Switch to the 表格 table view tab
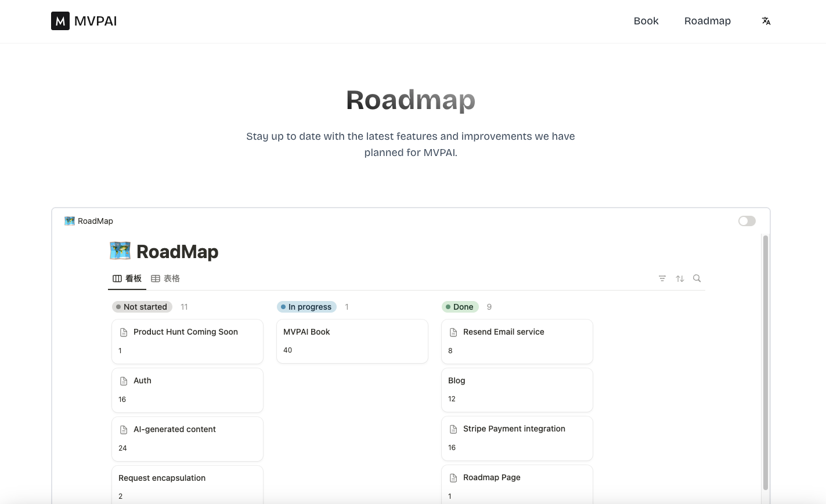This screenshot has height=504, width=826. coord(165,278)
